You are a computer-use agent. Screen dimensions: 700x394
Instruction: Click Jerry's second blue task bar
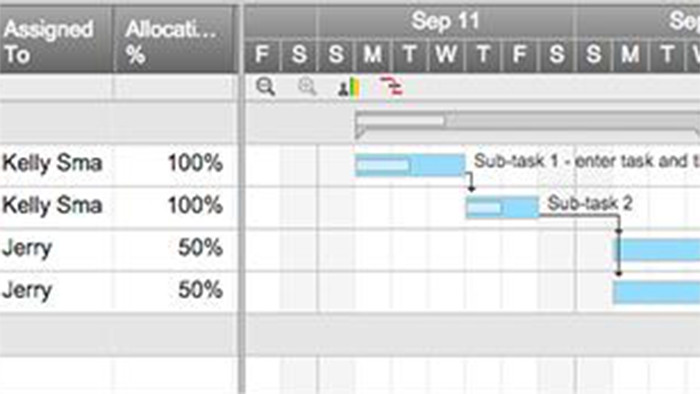click(656, 293)
